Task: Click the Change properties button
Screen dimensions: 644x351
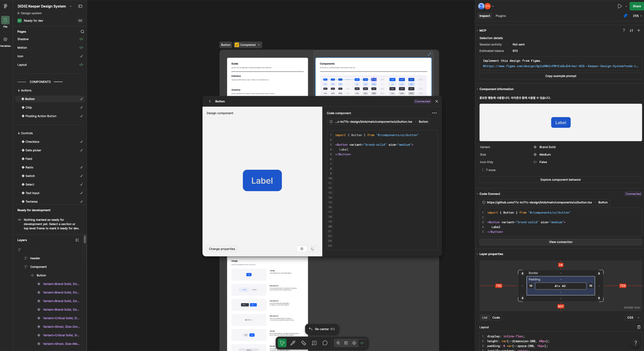Action: point(222,249)
